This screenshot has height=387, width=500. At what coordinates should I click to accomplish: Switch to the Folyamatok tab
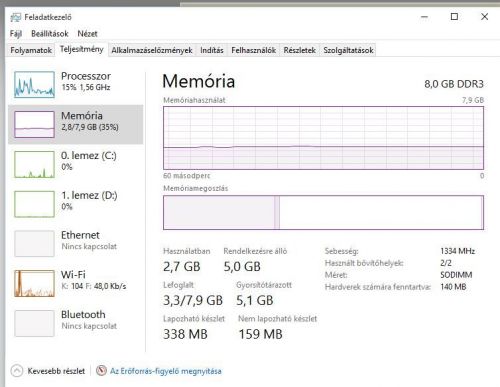pyautogui.click(x=31, y=50)
